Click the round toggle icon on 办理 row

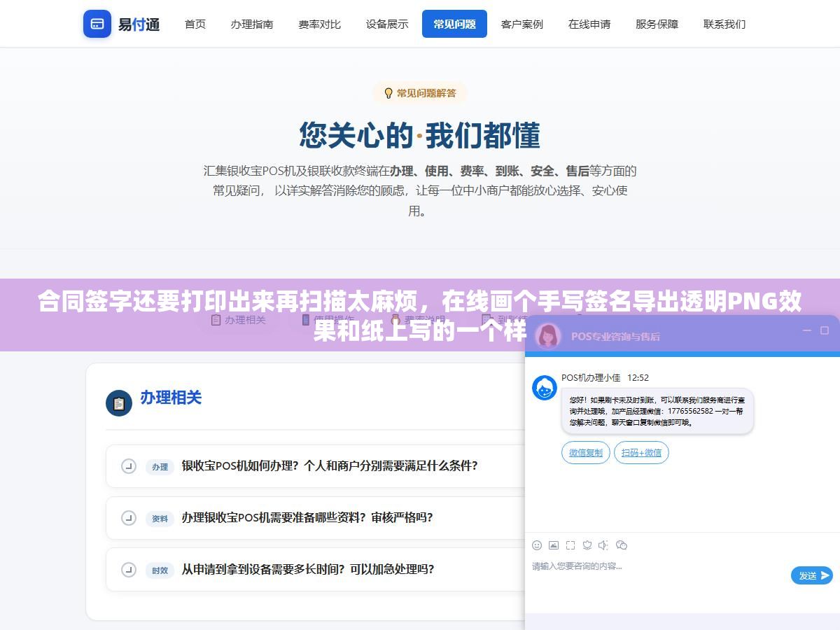pyautogui.click(x=128, y=466)
